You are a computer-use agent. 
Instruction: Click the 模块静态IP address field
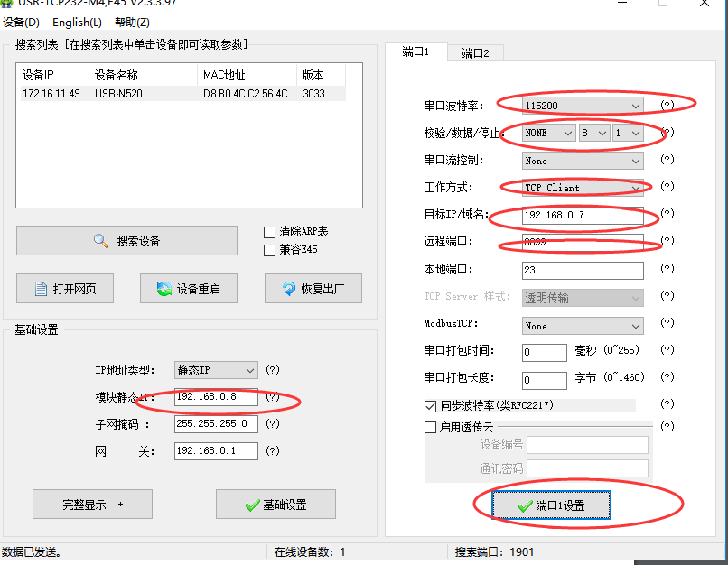click(x=215, y=397)
